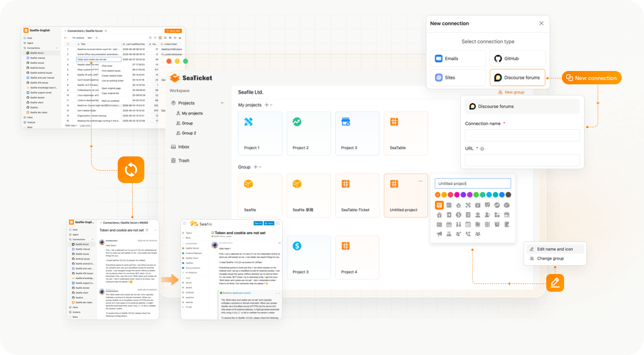The image size is (644, 355).
Task: Open Project 3 card with the dollar icon
Action: click(x=309, y=258)
